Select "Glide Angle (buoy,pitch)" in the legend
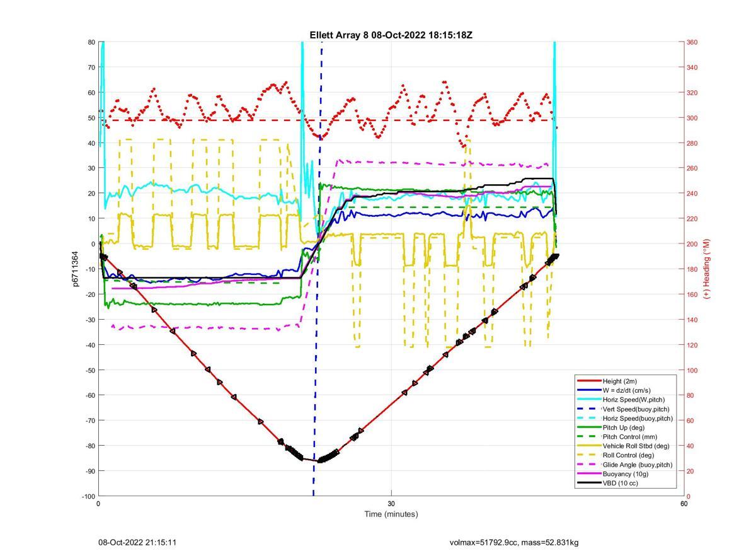Viewport: 756px width, 558px height. 638,464
